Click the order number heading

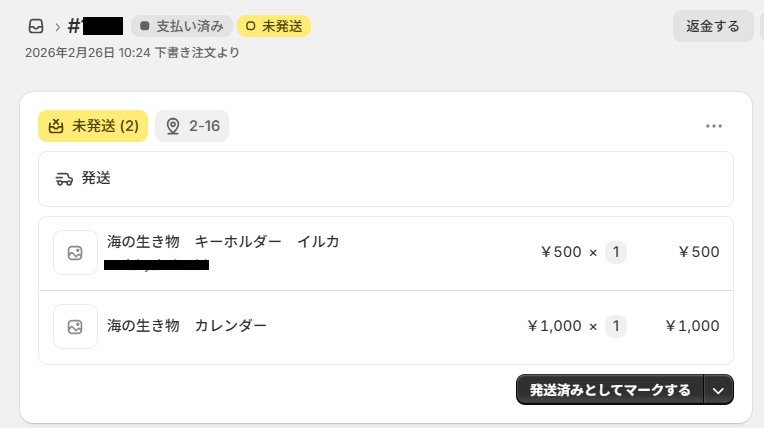click(95, 26)
